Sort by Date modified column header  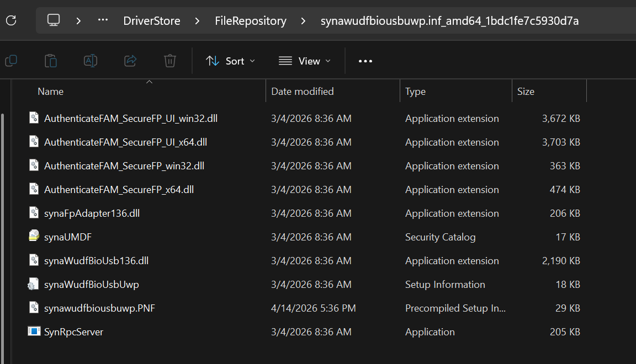pos(303,91)
